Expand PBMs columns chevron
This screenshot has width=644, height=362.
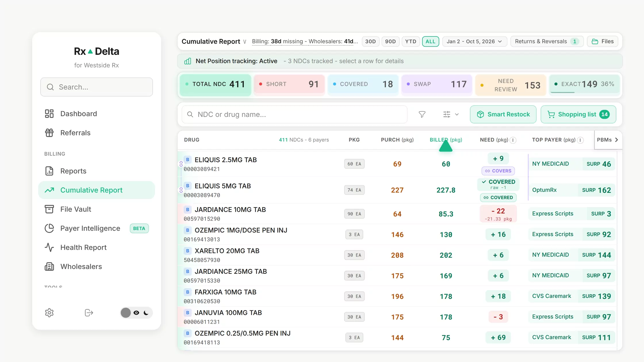[x=616, y=140]
